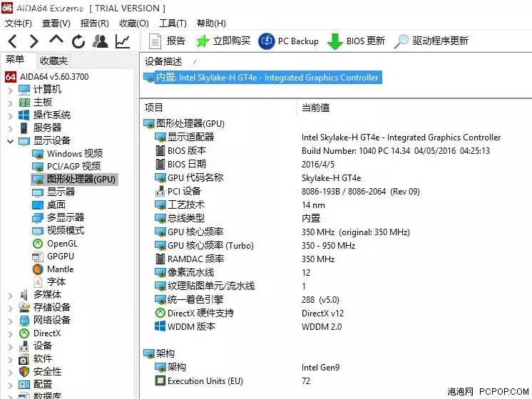
Task: Click the DirectX 硬件支持 row icon
Action: pos(160,313)
